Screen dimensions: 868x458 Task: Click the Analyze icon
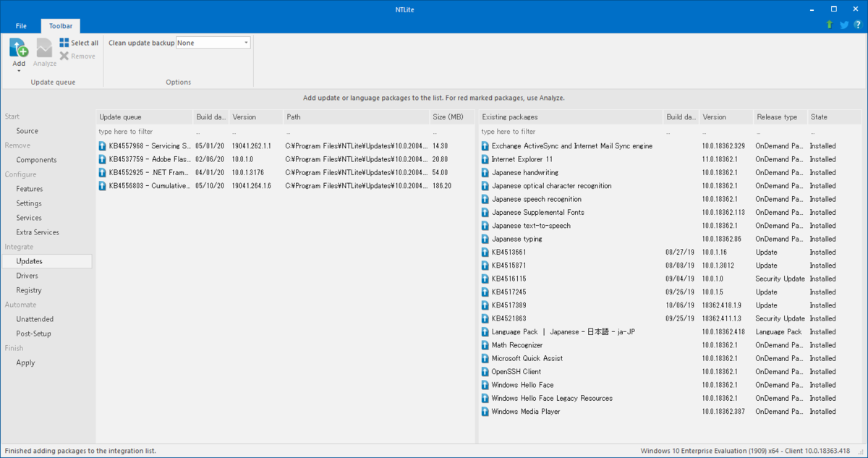point(45,48)
